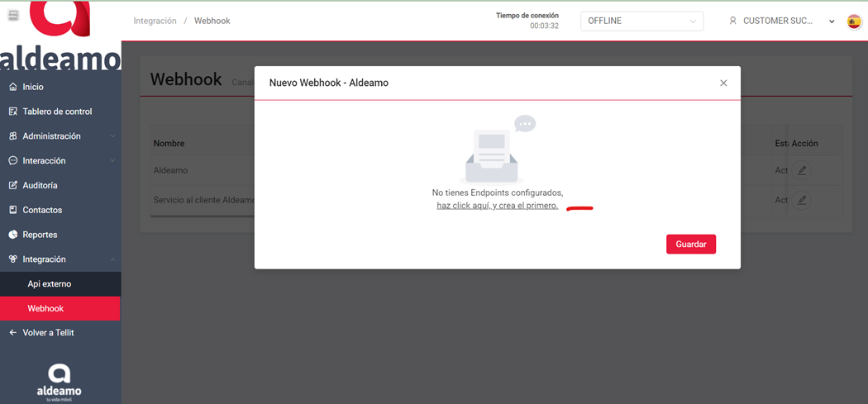This screenshot has width=868, height=404.
Task: Open the OFFLINE status dropdown
Action: [641, 21]
